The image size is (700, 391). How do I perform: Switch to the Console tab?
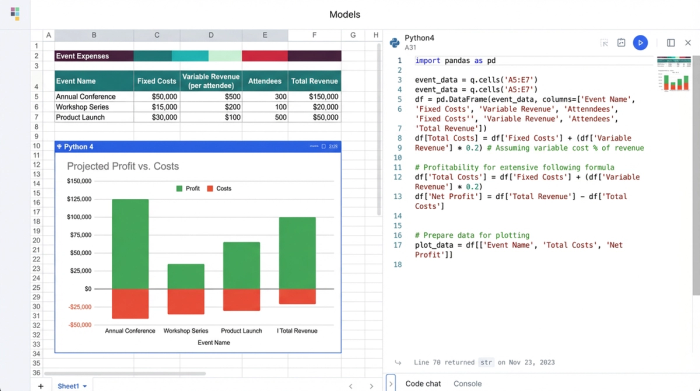(x=467, y=383)
